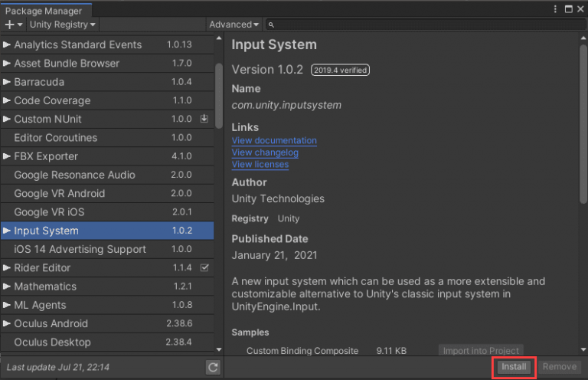Select Google Resonance Audio package

pos(107,175)
